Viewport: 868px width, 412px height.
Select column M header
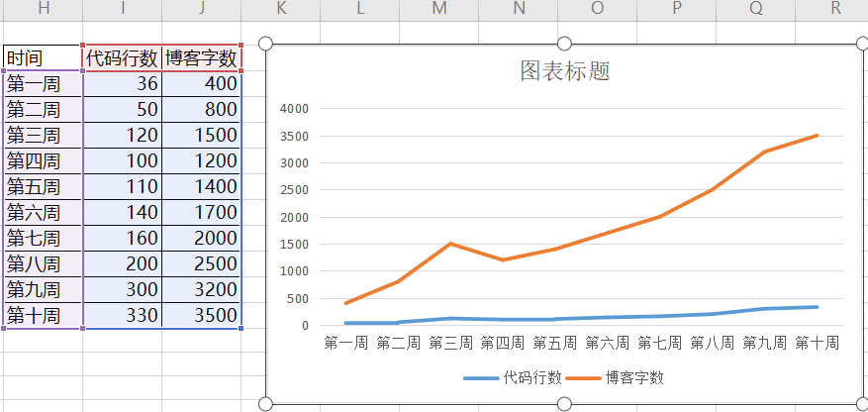[439, 10]
